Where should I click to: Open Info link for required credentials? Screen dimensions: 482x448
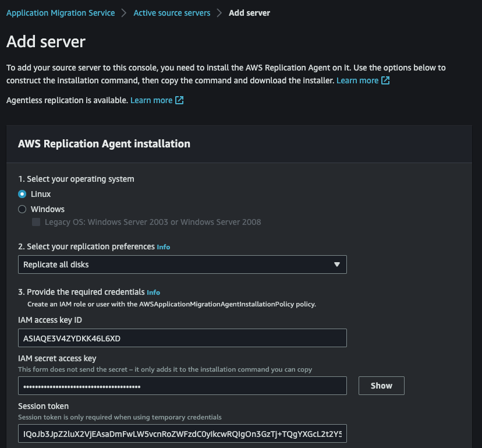[x=154, y=292]
